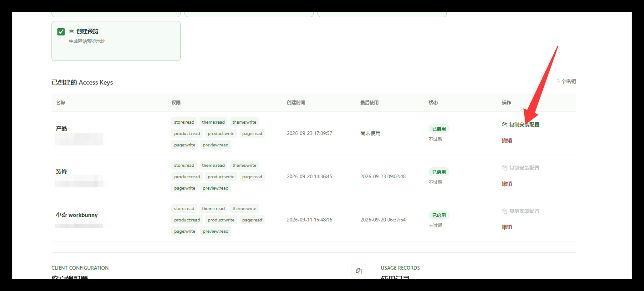This screenshot has height=291, width=644.
Task: Click the 创建时间 column header
Action: [x=296, y=102]
